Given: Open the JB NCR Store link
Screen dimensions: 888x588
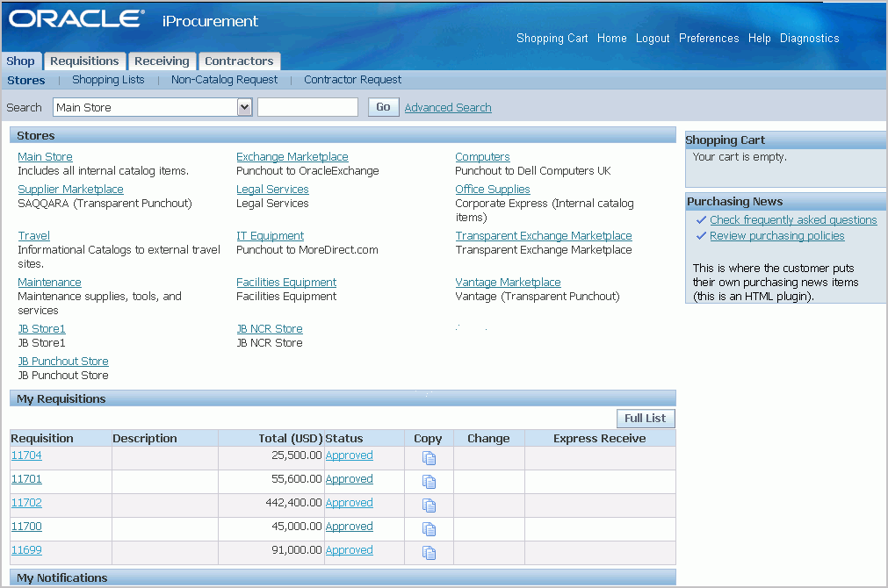Looking at the screenshot, I should coord(270,329).
